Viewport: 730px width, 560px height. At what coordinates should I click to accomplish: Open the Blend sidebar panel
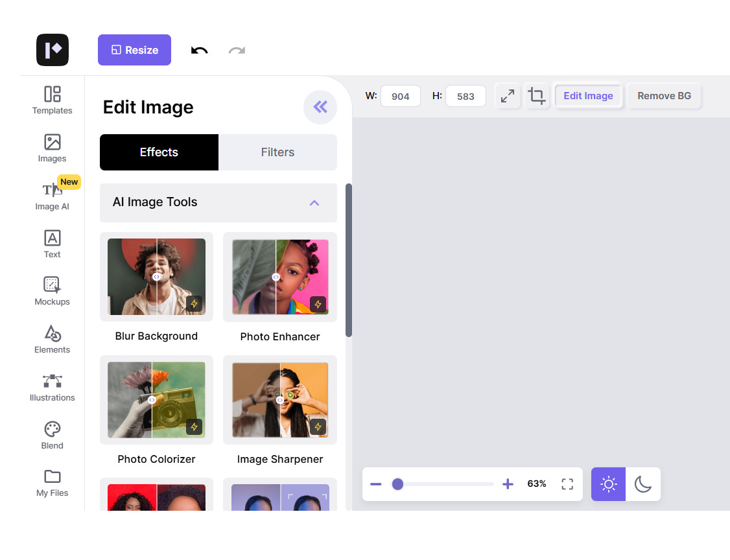point(52,436)
